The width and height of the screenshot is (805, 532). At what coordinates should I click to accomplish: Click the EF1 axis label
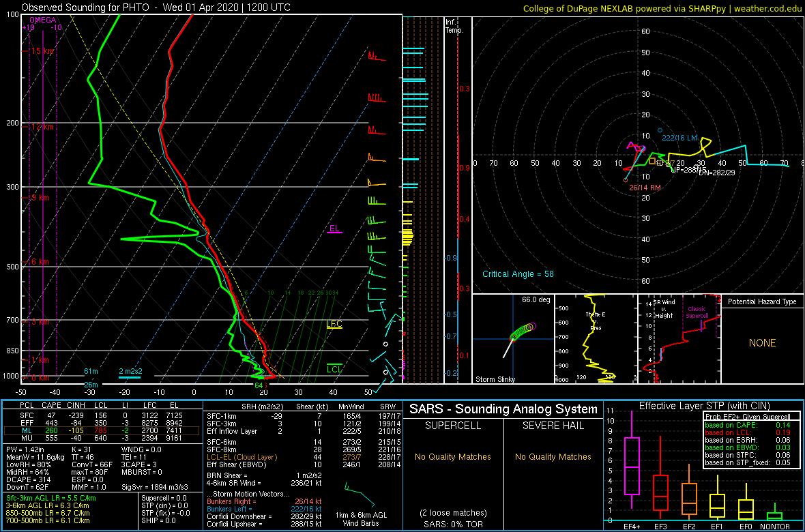718,527
